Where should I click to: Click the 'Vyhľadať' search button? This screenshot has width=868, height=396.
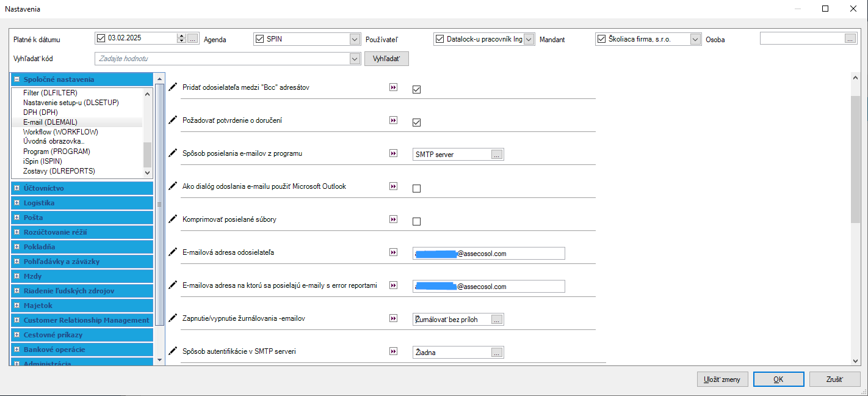tap(386, 59)
